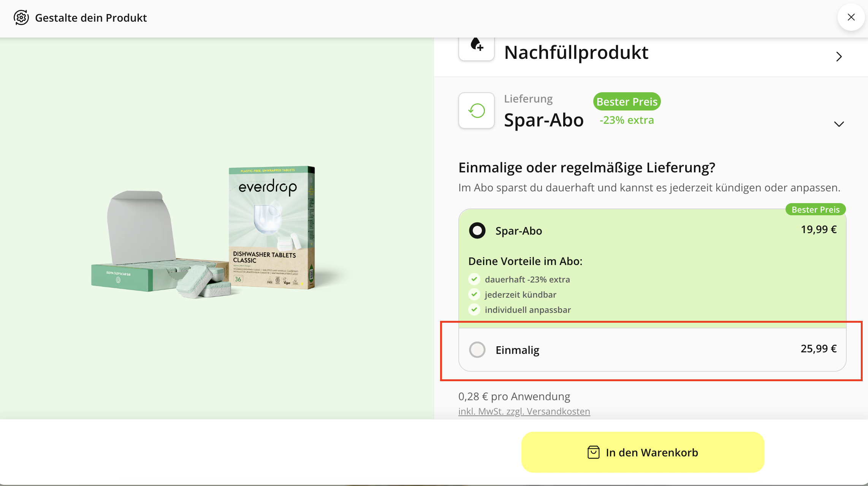
Task: Expand the Nachfüllprodukt section via its chevron
Action: pos(839,57)
